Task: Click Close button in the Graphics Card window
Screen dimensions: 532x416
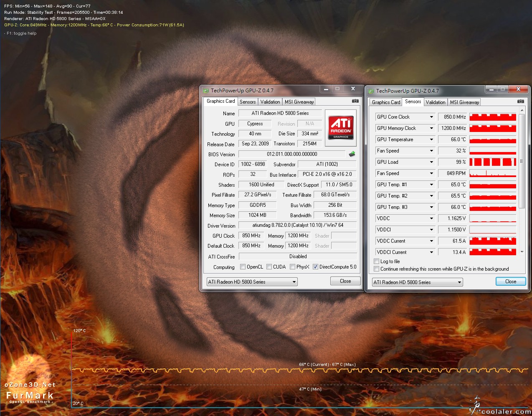Action: 345,281
